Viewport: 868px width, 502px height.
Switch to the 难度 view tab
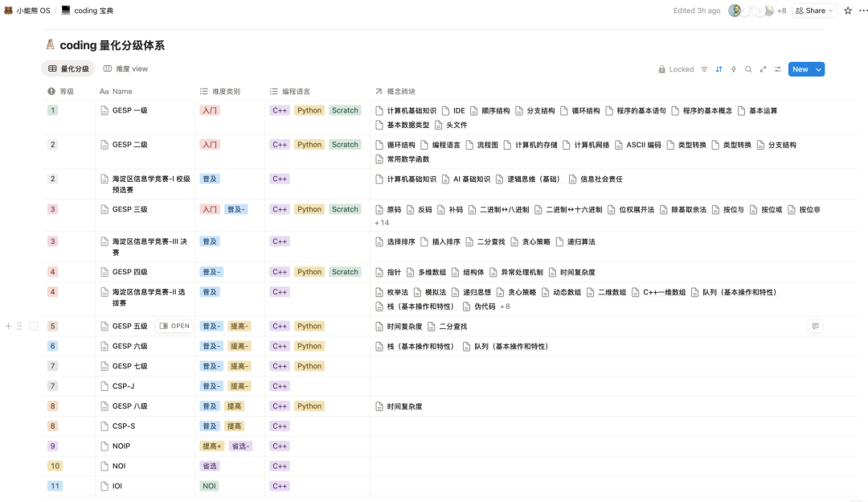pyautogui.click(x=125, y=68)
